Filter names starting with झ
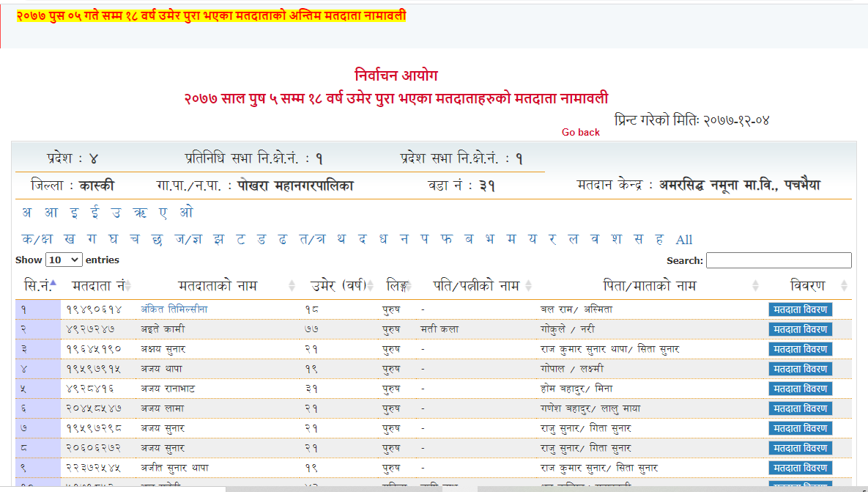 click(x=219, y=239)
